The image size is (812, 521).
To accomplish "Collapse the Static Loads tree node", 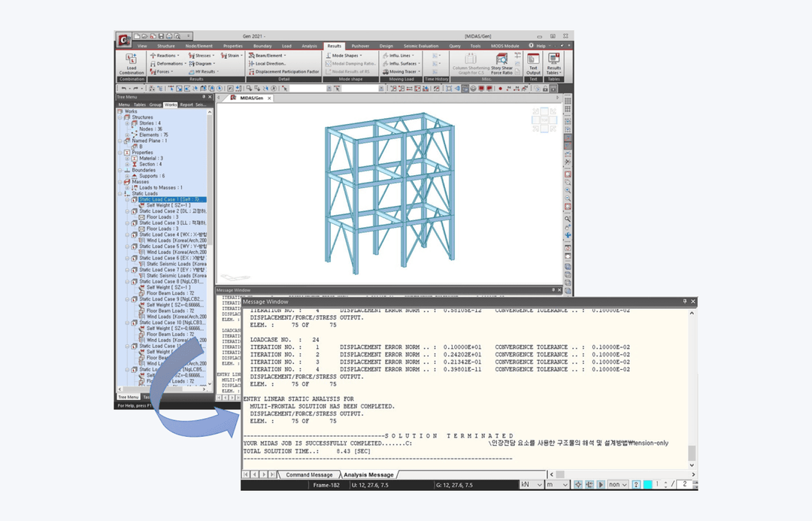I will pos(120,194).
